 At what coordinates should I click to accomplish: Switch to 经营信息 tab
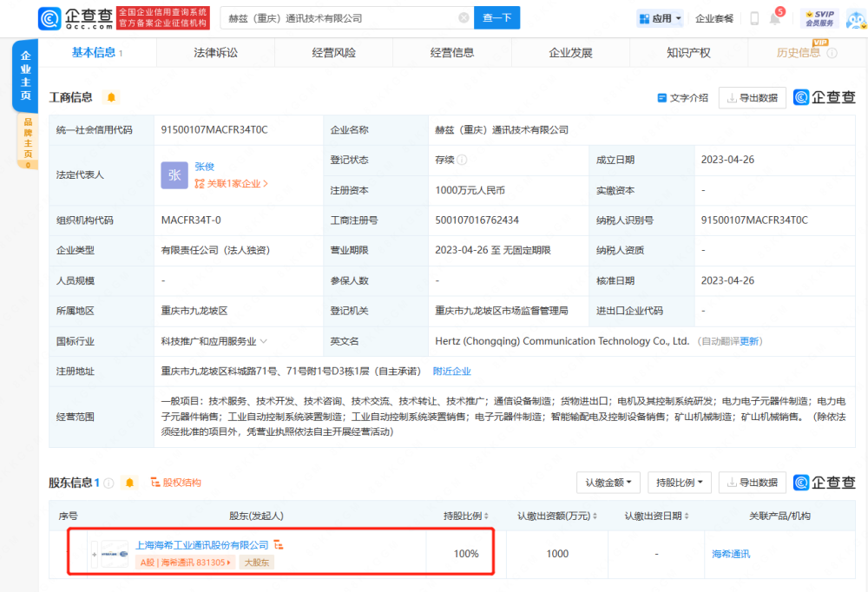452,53
